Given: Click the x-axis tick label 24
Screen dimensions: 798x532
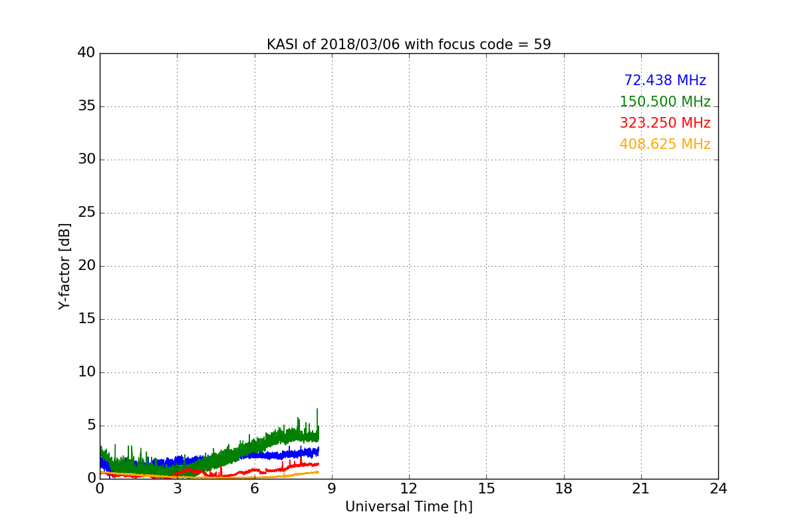Looking at the screenshot, I should 718,489.
